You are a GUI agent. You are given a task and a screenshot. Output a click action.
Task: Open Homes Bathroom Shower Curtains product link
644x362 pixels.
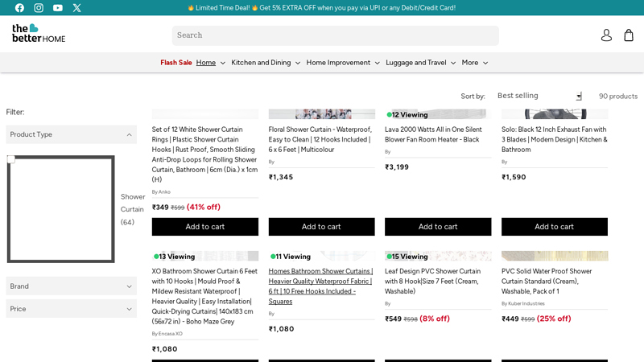(x=320, y=286)
